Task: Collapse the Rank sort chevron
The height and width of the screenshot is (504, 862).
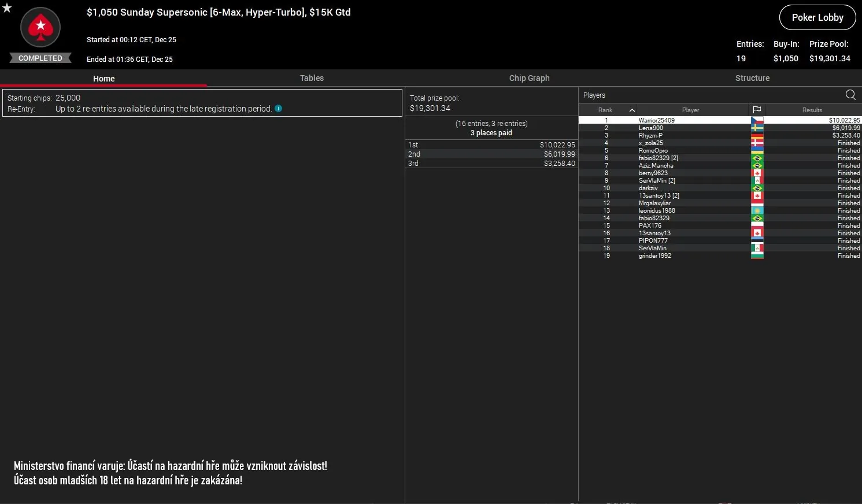Action: (632, 109)
